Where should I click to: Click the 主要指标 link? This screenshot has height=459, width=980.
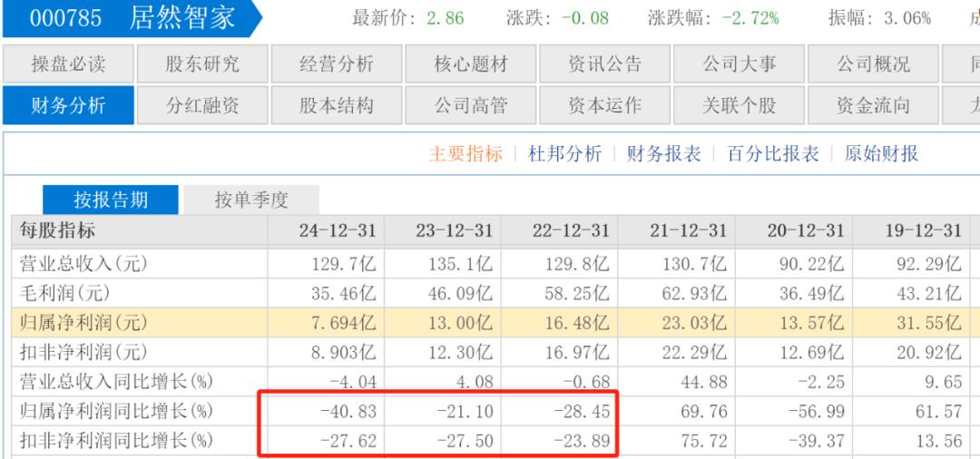coord(465,153)
